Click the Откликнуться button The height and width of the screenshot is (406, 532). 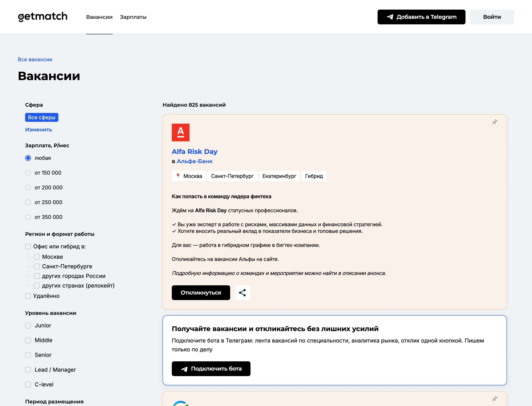[201, 293]
